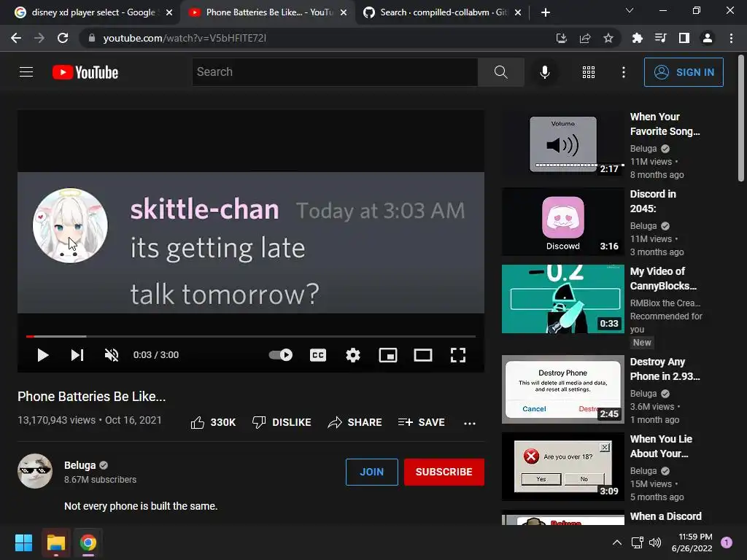The width and height of the screenshot is (747, 560).
Task: Click the Dislike button
Action: [x=282, y=422]
